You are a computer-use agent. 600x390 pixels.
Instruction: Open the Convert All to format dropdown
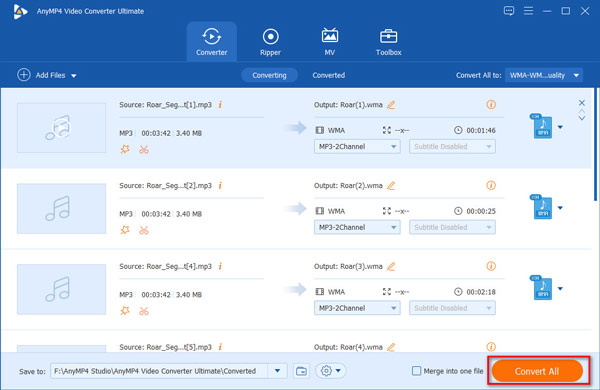click(x=544, y=75)
